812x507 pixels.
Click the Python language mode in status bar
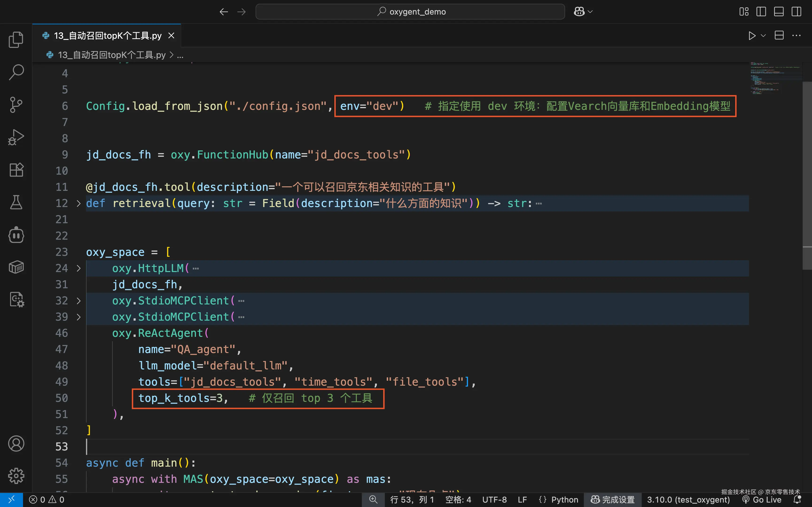[564, 500]
